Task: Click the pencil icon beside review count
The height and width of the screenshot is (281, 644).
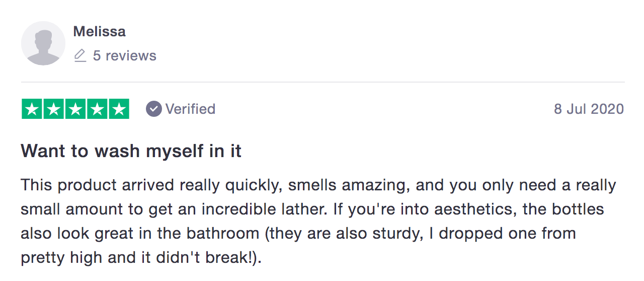Action: [80, 55]
